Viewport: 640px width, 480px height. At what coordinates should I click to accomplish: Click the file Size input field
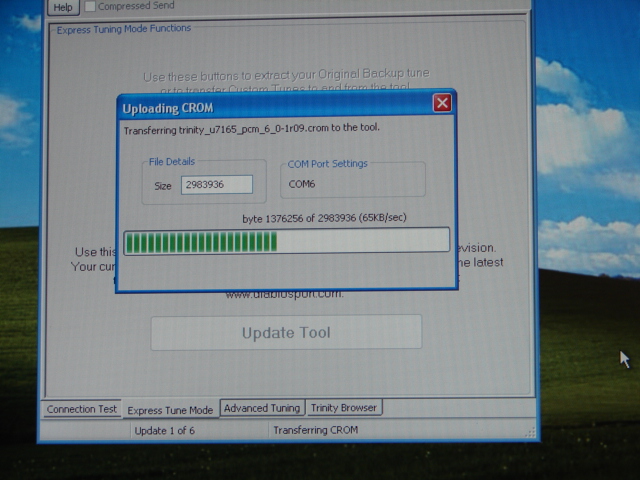pyautogui.click(x=216, y=185)
